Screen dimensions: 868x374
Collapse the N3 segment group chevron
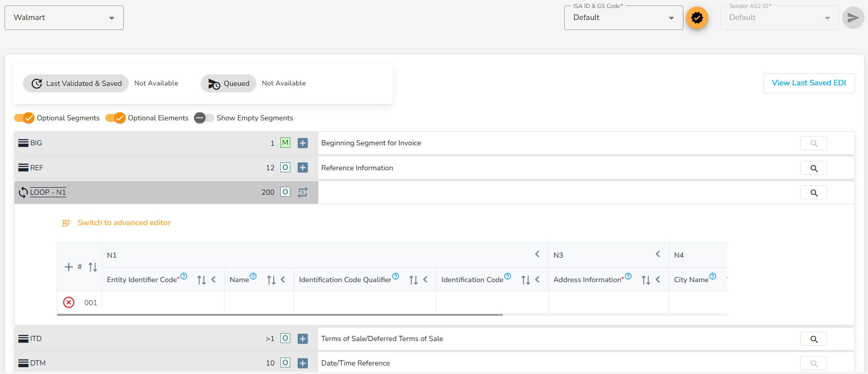point(658,254)
